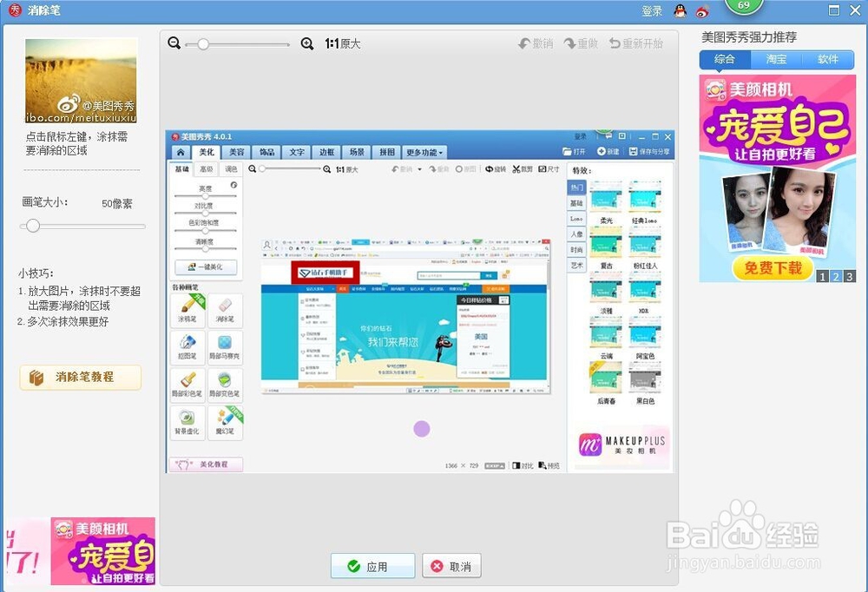Click the 50像素 brush size value

[117, 204]
